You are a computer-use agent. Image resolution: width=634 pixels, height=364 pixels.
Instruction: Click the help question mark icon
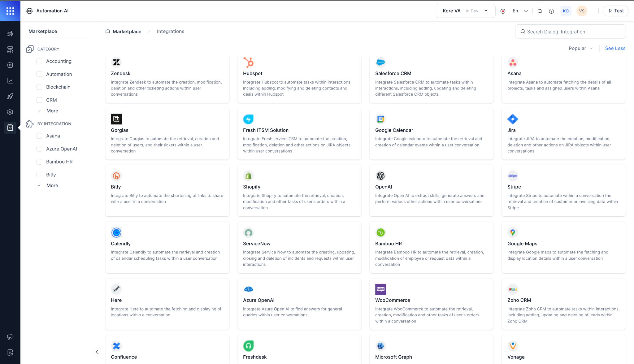pos(551,11)
